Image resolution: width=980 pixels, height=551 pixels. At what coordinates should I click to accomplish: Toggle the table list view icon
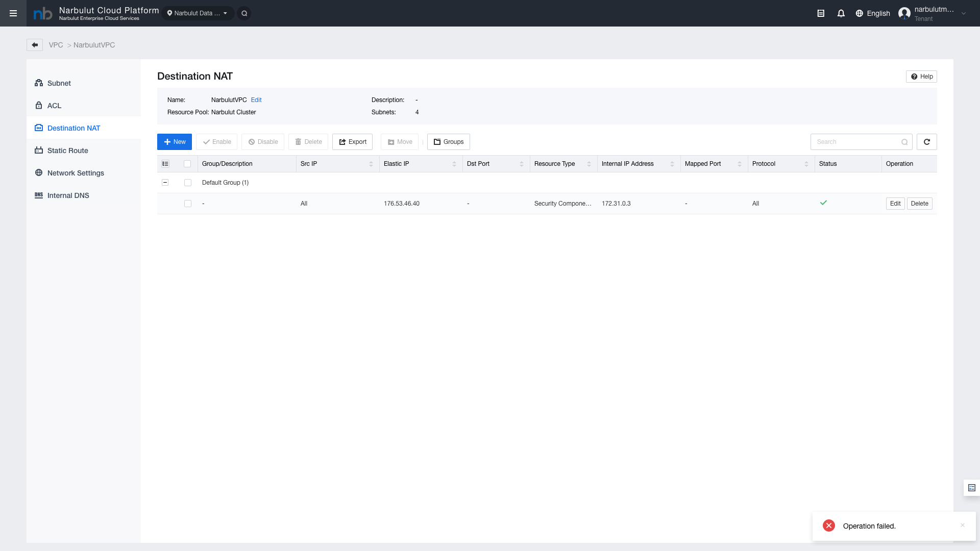pos(165,164)
